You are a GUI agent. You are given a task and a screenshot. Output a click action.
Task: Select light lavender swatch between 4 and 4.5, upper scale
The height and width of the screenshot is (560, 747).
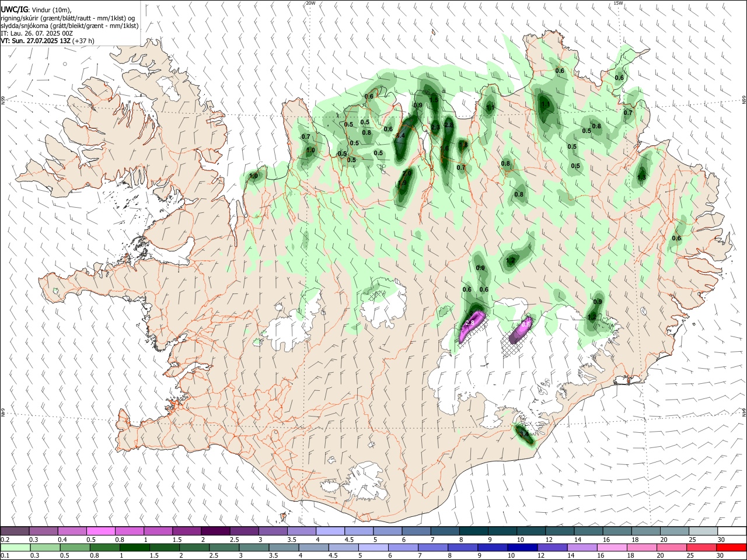click(330, 531)
